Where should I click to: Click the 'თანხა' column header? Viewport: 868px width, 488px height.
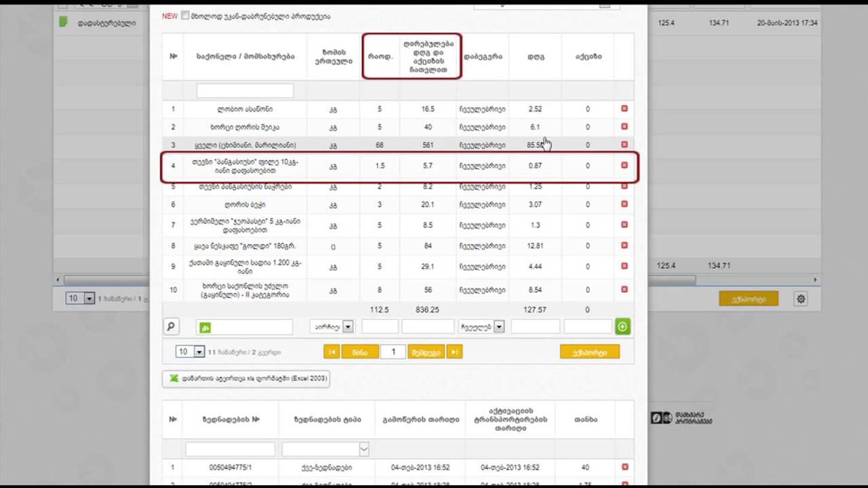pyautogui.click(x=585, y=420)
